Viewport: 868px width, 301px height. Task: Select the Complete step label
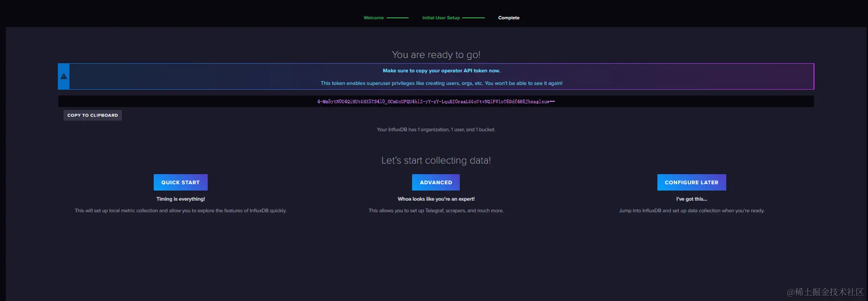pyautogui.click(x=509, y=18)
